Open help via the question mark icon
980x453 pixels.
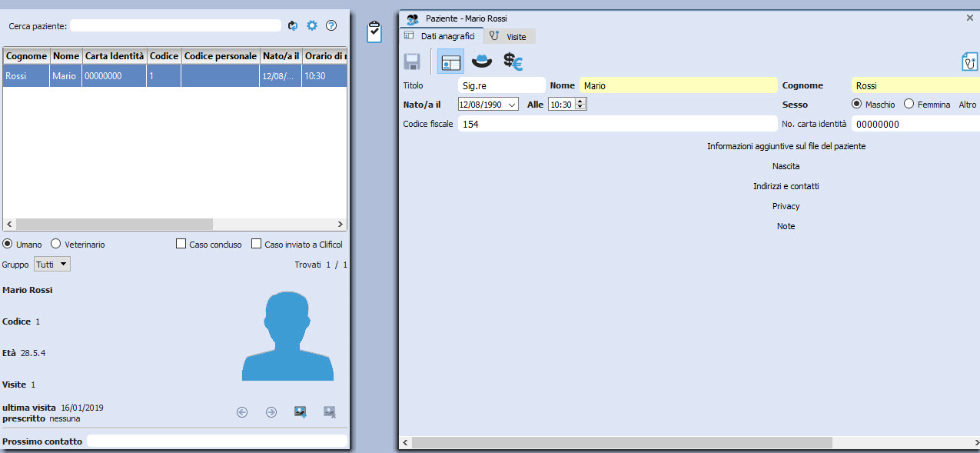coord(331,25)
